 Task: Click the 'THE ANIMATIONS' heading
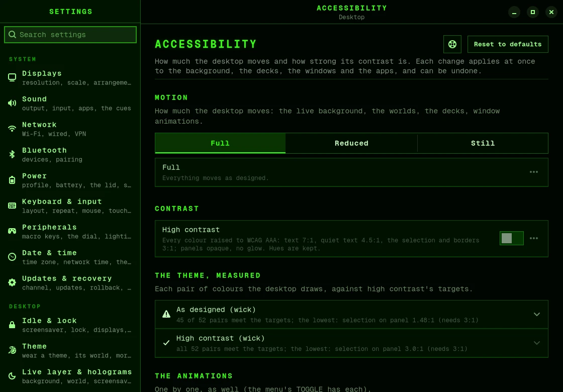tap(194, 376)
